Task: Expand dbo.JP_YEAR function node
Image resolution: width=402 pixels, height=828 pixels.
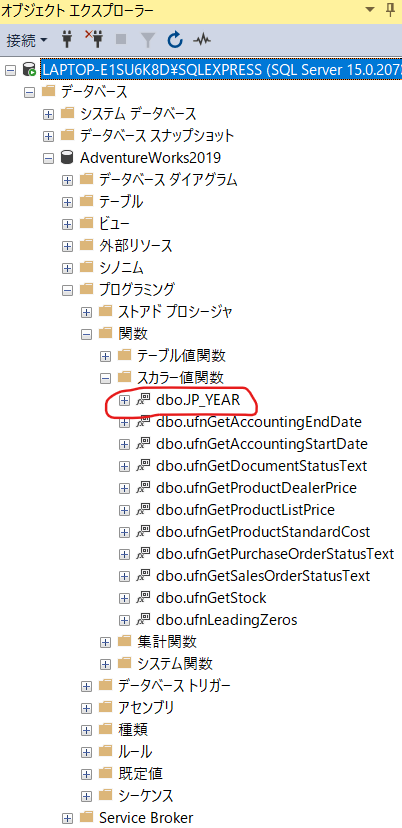Action: tap(124, 401)
